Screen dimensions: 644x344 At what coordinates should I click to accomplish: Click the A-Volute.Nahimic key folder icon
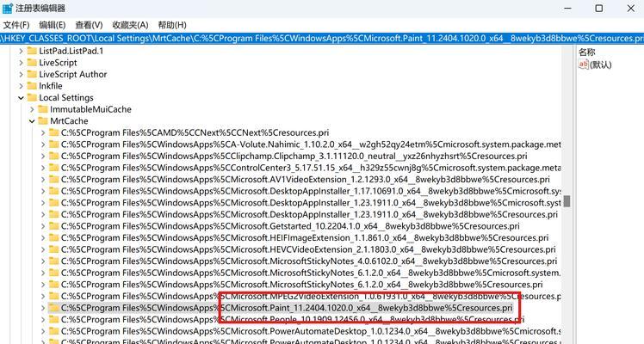[x=54, y=144]
